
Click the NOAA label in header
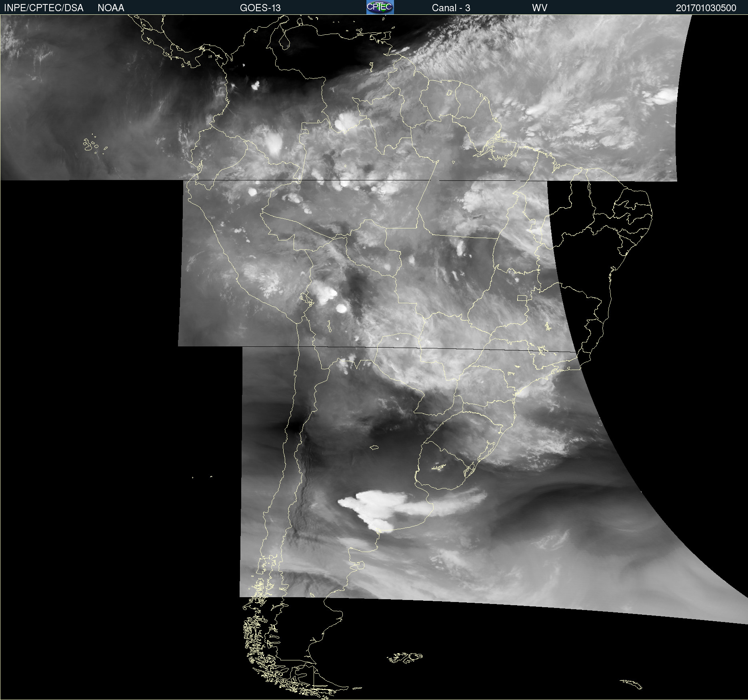coord(111,8)
